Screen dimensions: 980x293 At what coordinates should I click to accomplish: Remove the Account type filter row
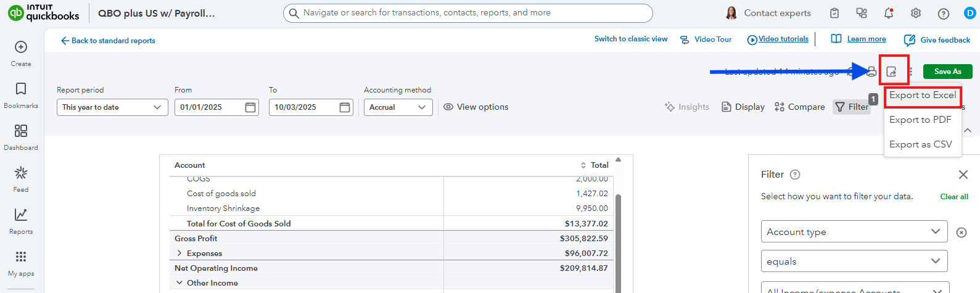tap(961, 233)
